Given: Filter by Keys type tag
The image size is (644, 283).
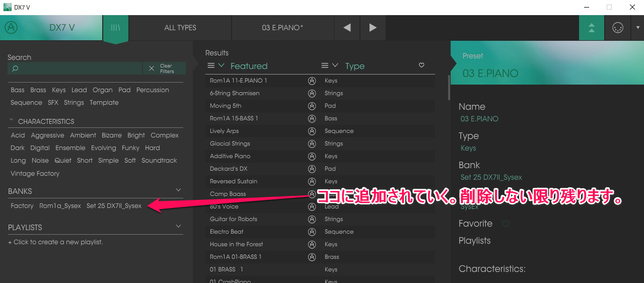Looking at the screenshot, I should 59,90.
